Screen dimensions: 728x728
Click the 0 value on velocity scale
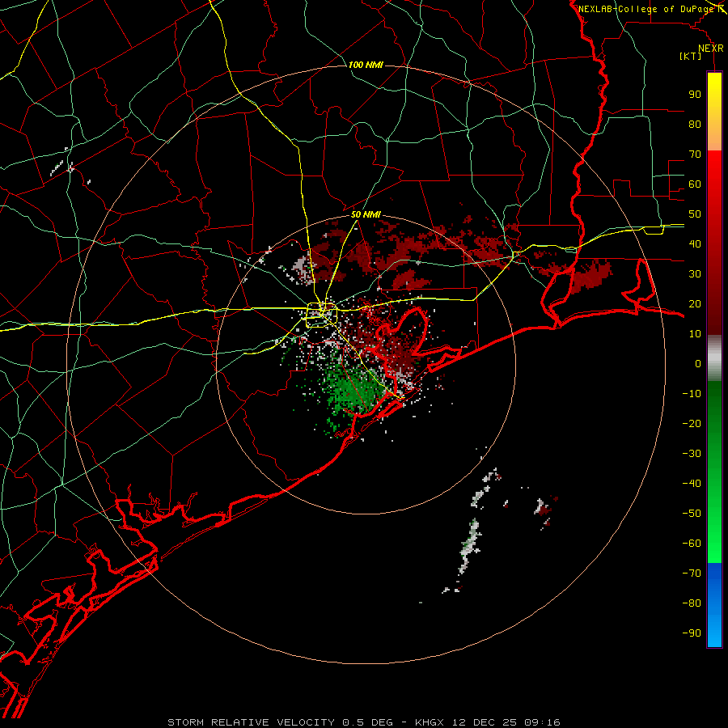698,364
